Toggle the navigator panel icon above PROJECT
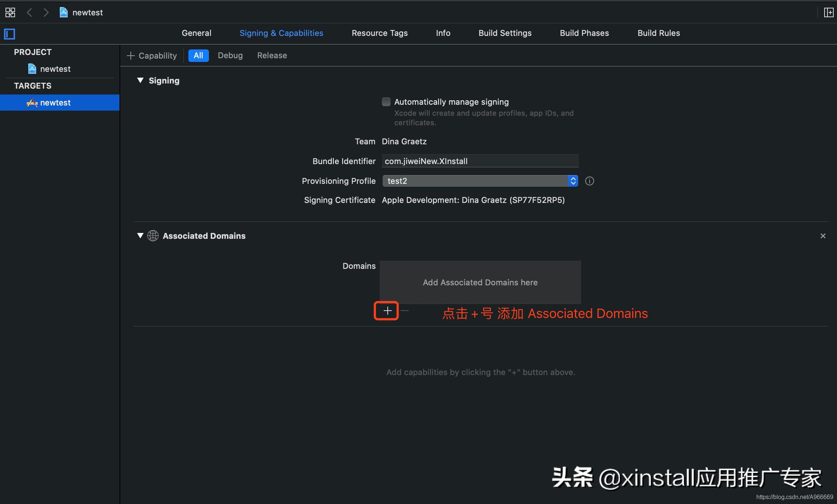 (10, 34)
